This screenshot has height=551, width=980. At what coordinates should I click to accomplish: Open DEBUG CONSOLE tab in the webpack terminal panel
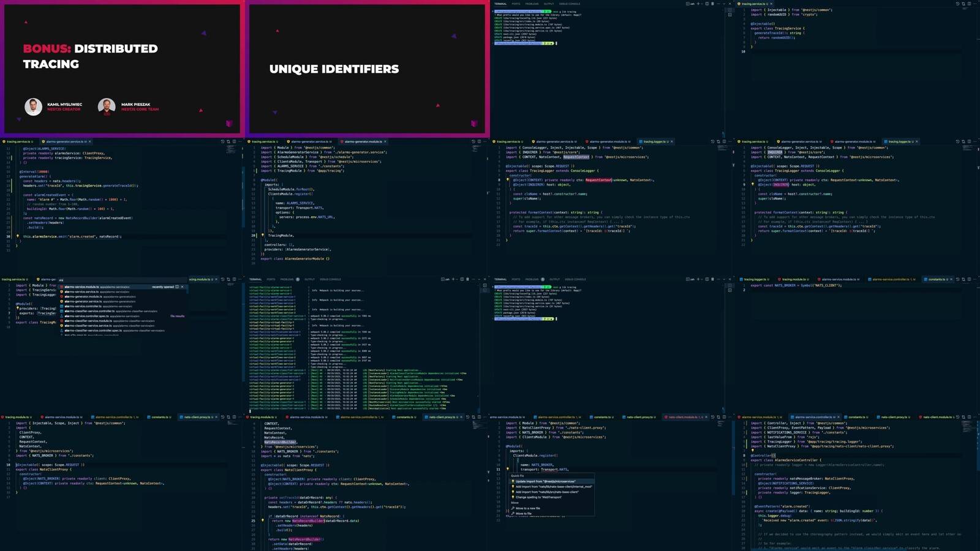pos(330,279)
